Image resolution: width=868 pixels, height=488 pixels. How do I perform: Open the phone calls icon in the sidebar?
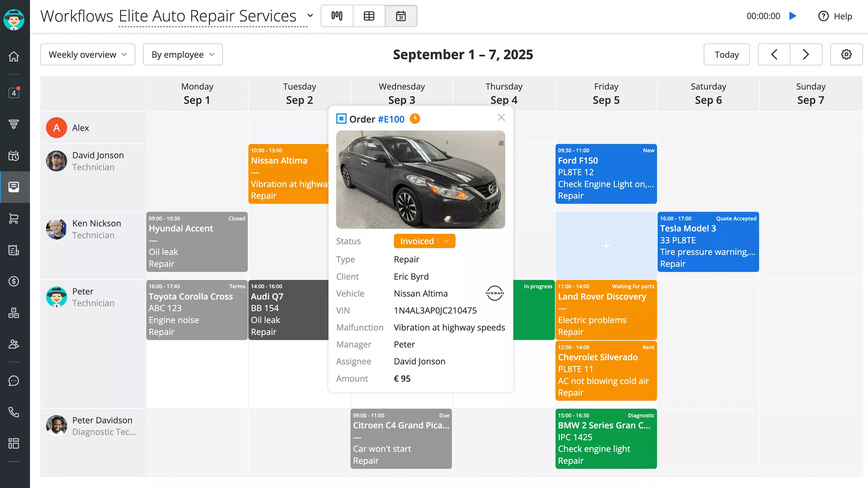click(x=14, y=412)
